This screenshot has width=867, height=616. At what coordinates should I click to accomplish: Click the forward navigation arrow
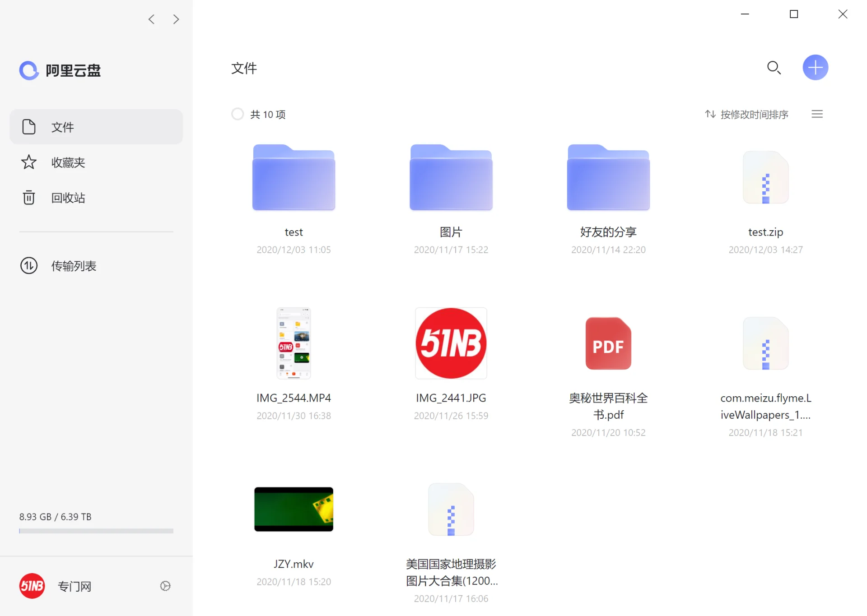[x=176, y=19]
